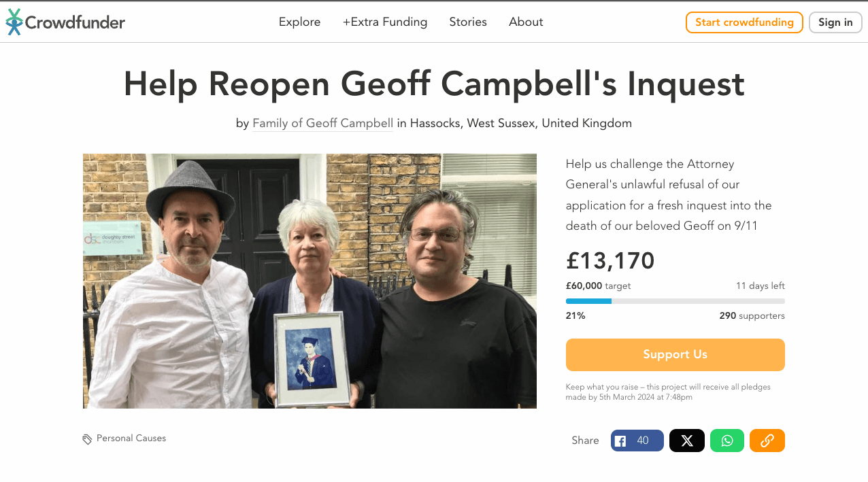This screenshot has height=482, width=868.
Task: Copy campaign link with chain icon
Action: (x=767, y=441)
